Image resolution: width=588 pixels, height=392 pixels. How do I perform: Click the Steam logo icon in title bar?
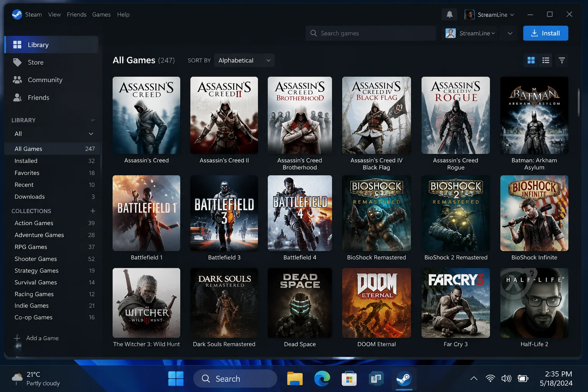17,15
